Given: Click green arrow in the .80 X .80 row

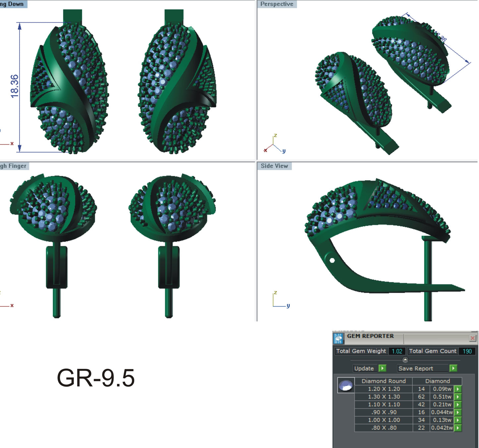Looking at the screenshot, I should point(457,428).
